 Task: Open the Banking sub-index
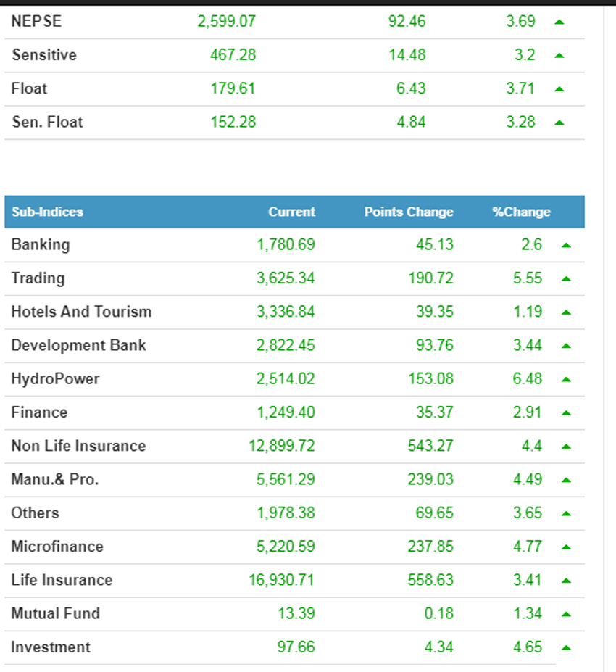coord(41,245)
